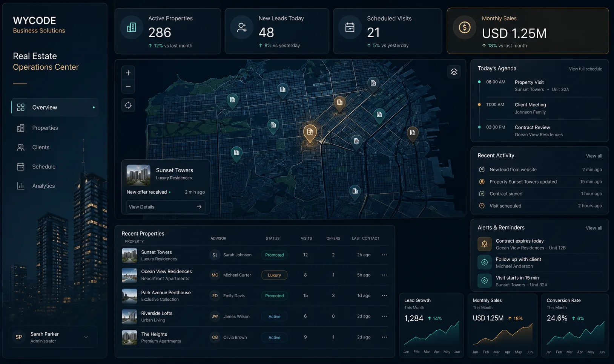This screenshot has width=614, height=364.
Task: Open View full schedule link
Action: [585, 69]
